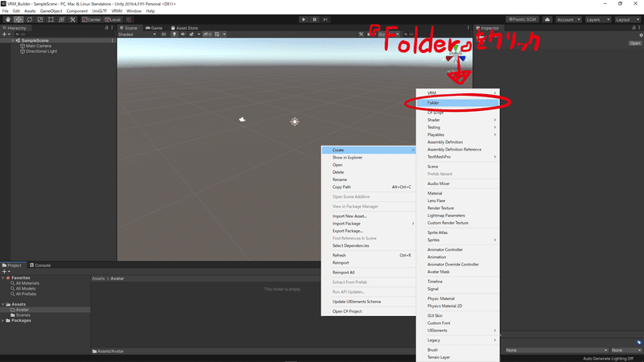
Task: Choose Import New Asset
Action: [369, 216]
